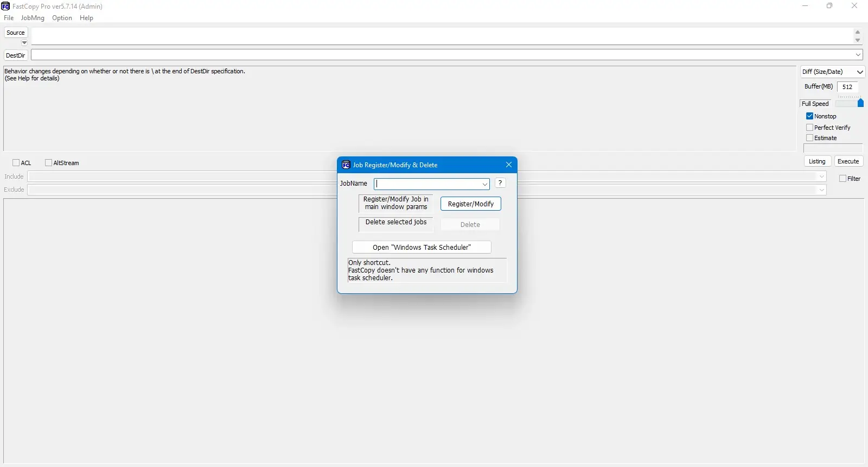Open the Exclude filter dropdown arrow
This screenshot has height=467, width=868.
click(x=821, y=190)
